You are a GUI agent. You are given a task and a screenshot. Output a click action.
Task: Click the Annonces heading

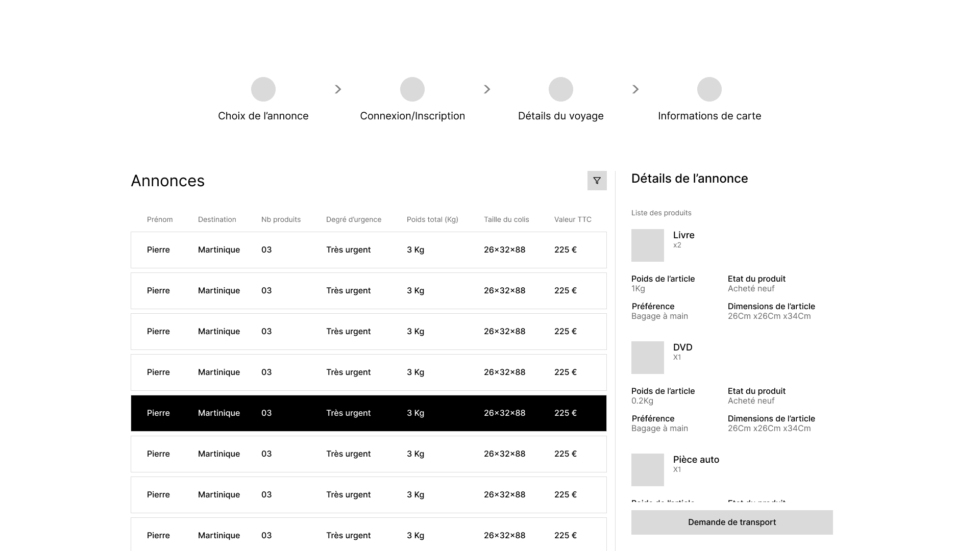pos(167,181)
